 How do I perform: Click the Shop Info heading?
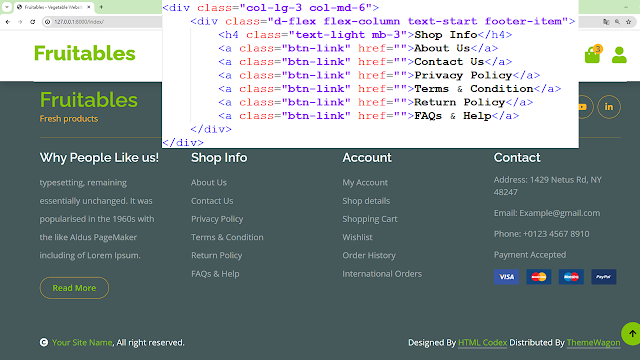coord(219,158)
